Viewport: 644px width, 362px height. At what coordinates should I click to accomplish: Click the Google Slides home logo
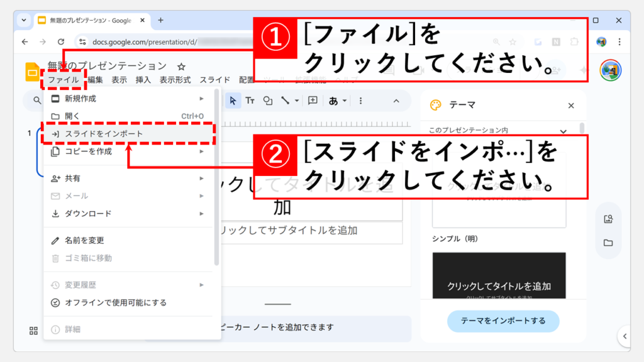click(32, 72)
